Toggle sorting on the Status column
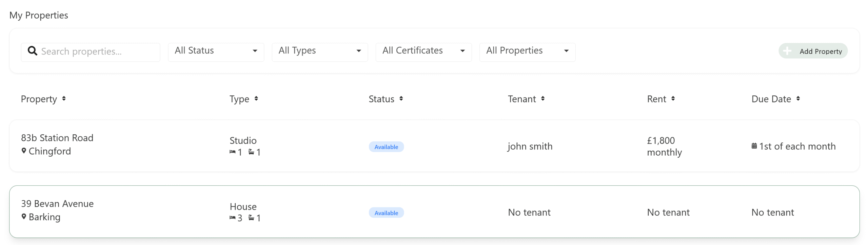Image resolution: width=868 pixels, height=245 pixels. [401, 99]
